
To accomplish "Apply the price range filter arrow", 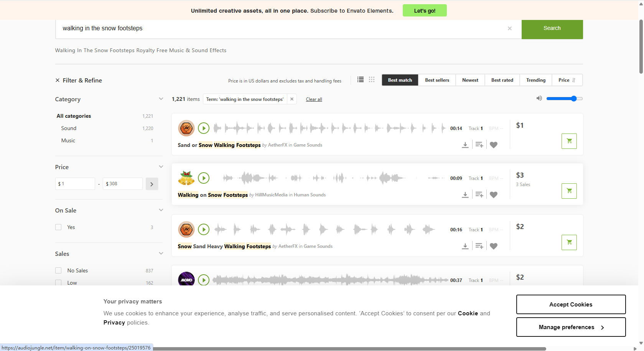I will pos(152,184).
